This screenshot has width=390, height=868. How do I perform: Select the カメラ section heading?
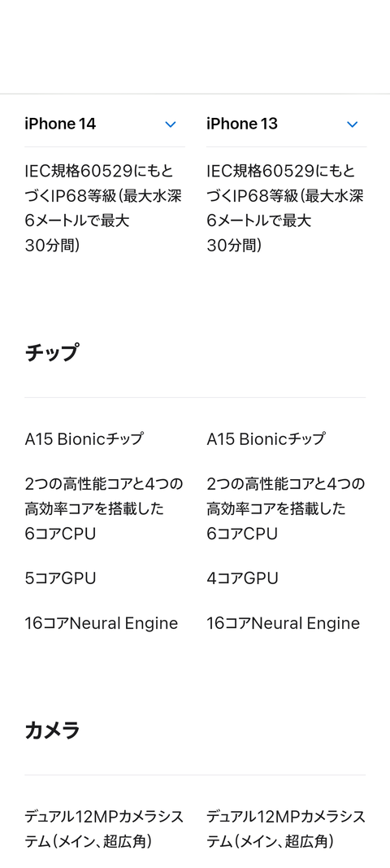click(53, 731)
